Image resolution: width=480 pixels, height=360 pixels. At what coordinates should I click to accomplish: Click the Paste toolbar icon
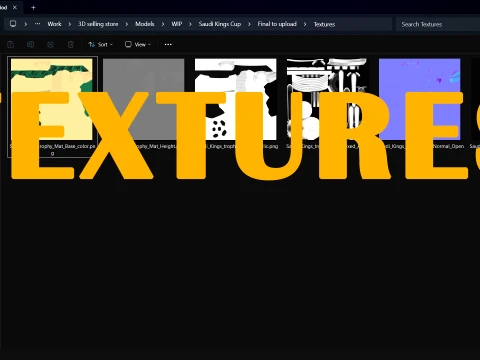tap(11, 44)
